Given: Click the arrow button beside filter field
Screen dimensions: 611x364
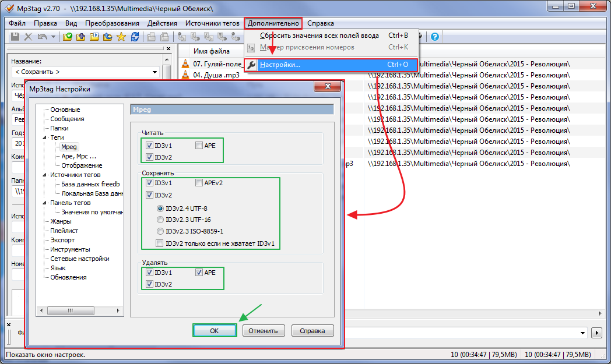Looking at the screenshot, I should point(596,333).
